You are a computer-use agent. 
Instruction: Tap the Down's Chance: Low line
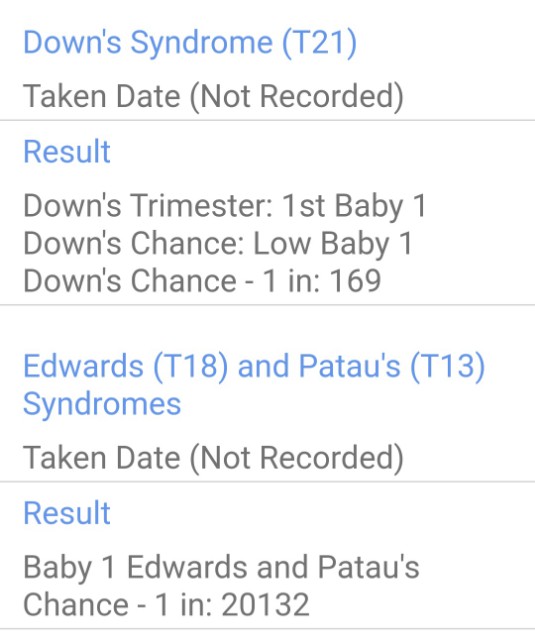pyautogui.click(x=218, y=244)
